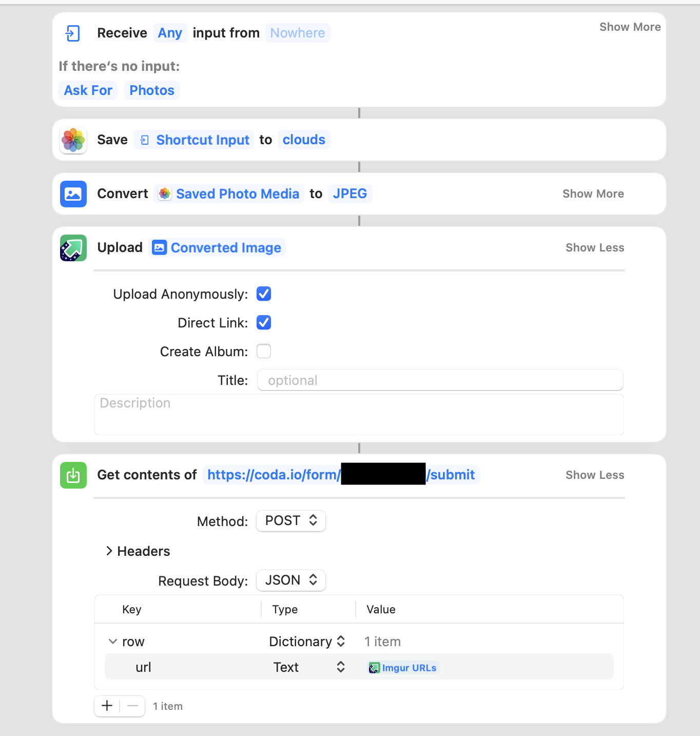Select the Shortcut Input variable token
Viewport: 700px width, 736px height.
point(194,140)
